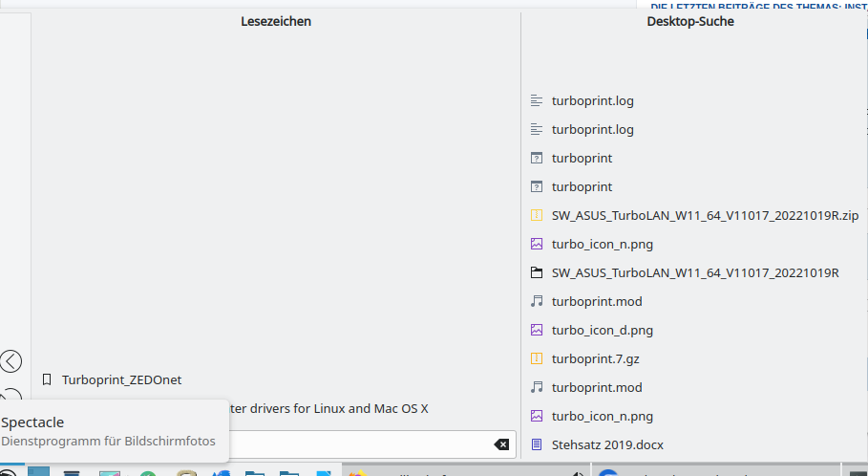Viewport: 868px width, 476px height.
Task: Open the upper turboprint.mod audio file
Action: tap(596, 301)
